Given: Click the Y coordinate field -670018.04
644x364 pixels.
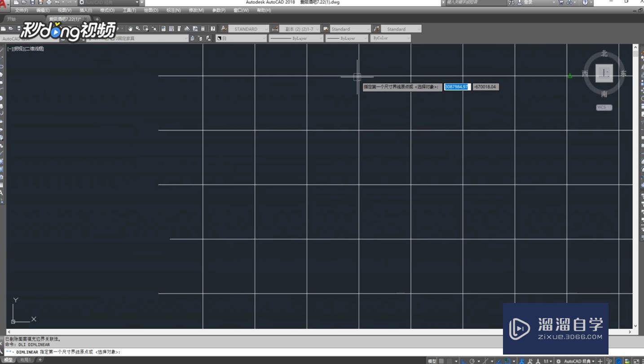Looking at the screenshot, I should click(485, 87).
